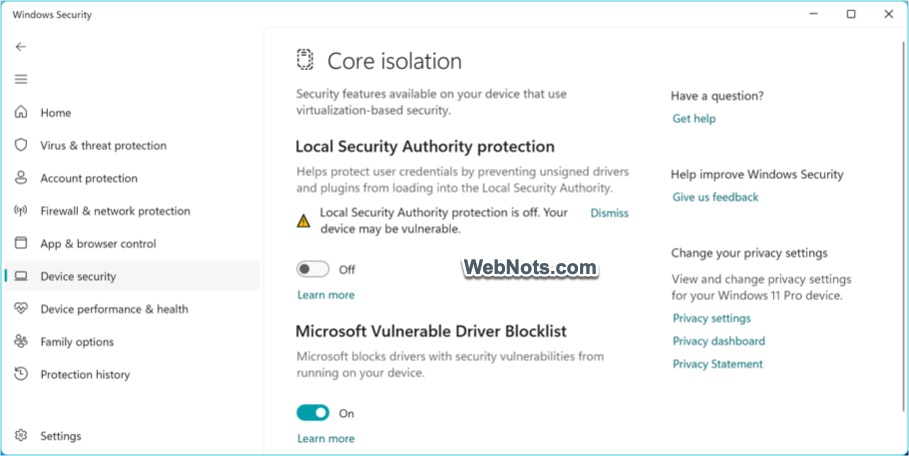This screenshot has width=909, height=456.
Task: Click the App & browser control icon
Action: [21, 243]
